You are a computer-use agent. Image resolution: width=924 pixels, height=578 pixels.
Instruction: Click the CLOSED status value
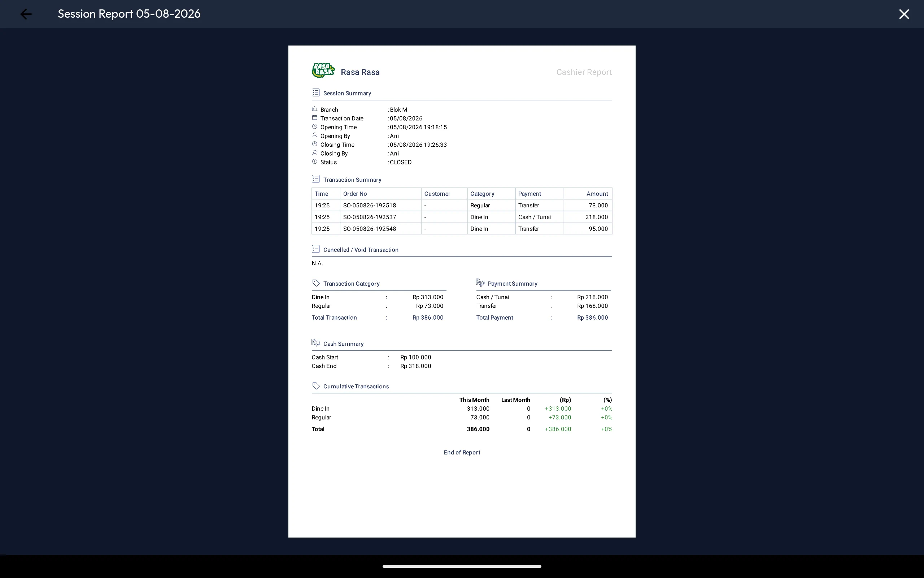point(401,162)
